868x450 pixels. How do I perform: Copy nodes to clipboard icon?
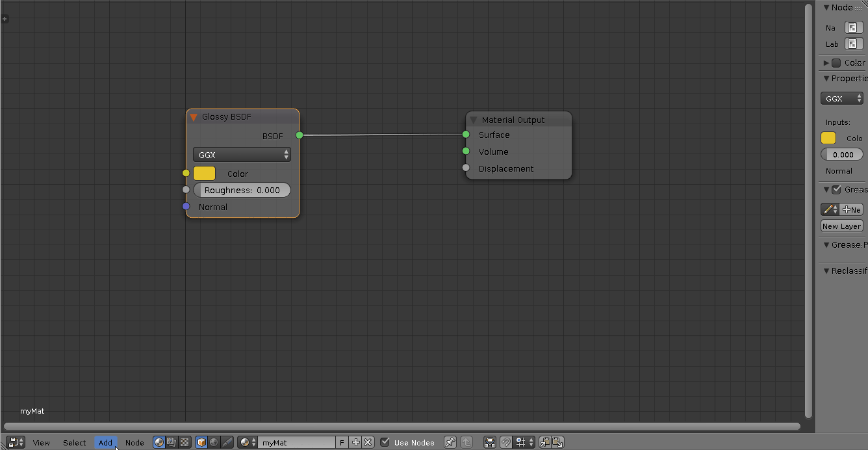(x=544, y=442)
